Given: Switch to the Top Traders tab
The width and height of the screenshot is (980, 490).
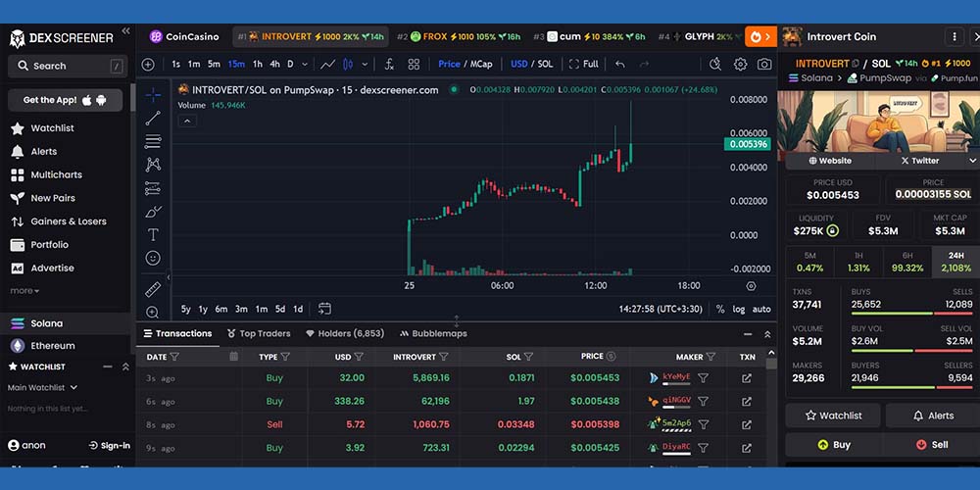Looking at the screenshot, I should pyautogui.click(x=258, y=333).
